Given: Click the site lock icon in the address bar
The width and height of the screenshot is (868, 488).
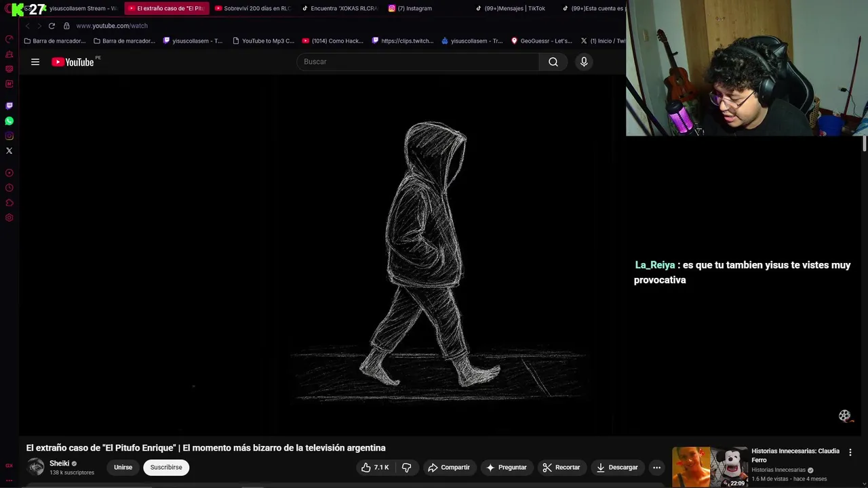Looking at the screenshot, I should pyautogui.click(x=66, y=26).
